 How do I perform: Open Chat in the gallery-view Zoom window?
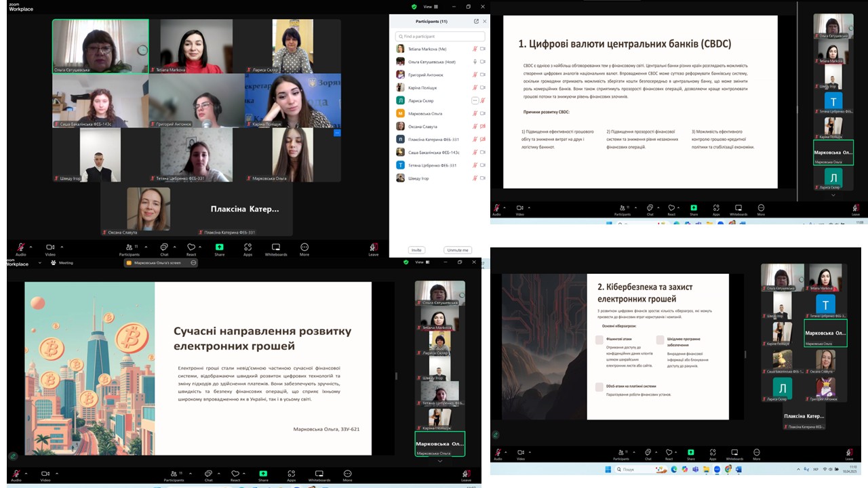163,249
